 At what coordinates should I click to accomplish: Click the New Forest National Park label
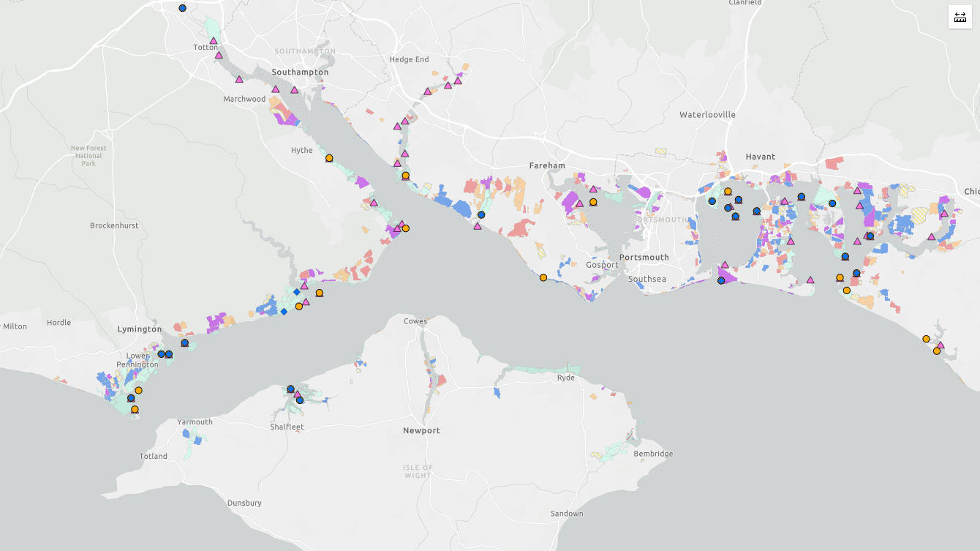(x=87, y=156)
